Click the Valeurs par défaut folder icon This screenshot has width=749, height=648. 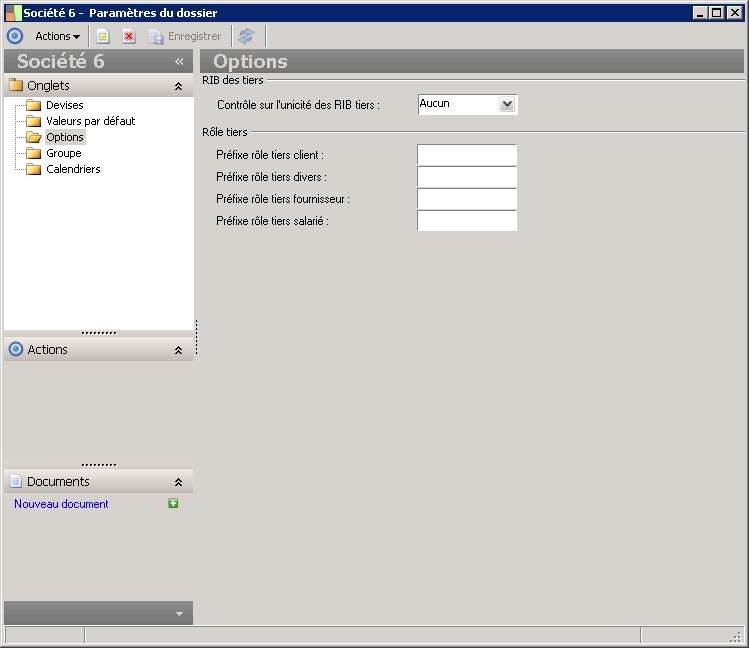tap(33, 121)
